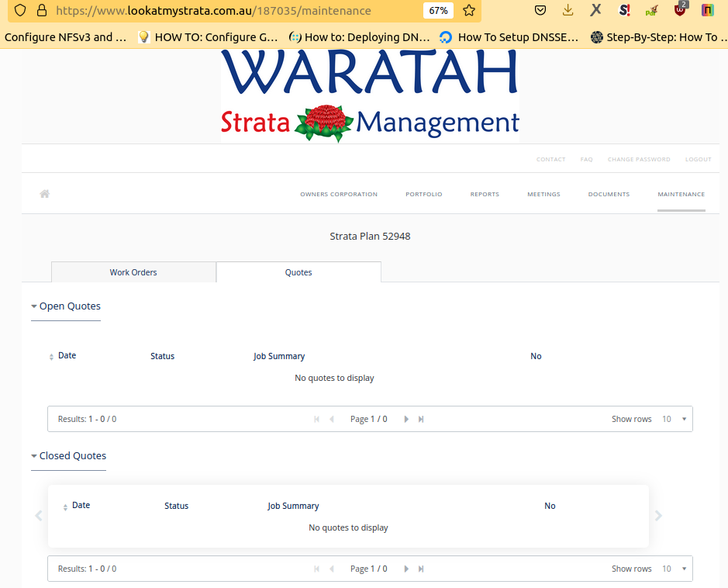Click the 67% zoom level indicator

click(x=438, y=11)
